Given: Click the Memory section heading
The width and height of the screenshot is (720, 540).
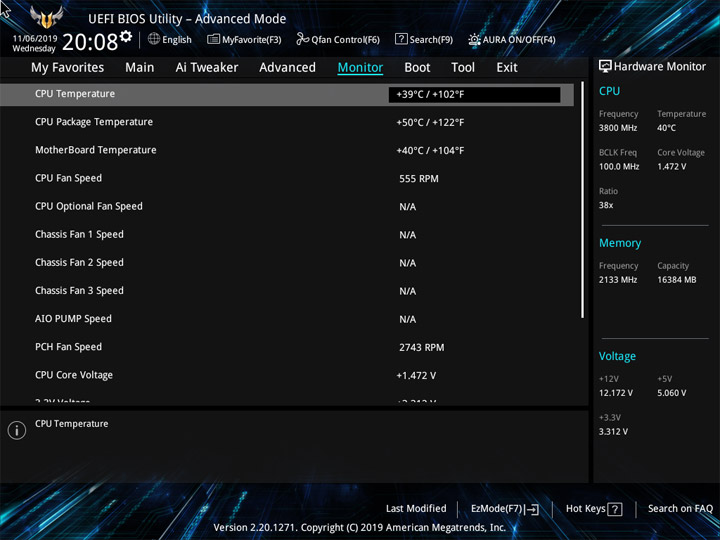Looking at the screenshot, I should point(620,243).
